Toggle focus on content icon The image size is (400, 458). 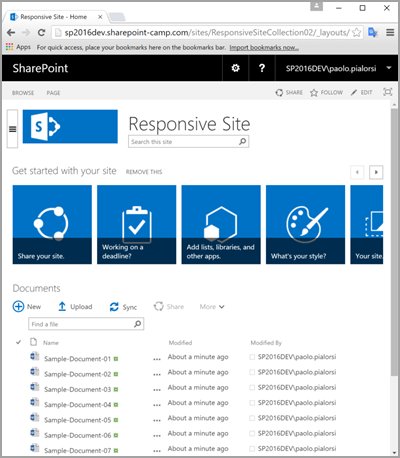[388, 92]
